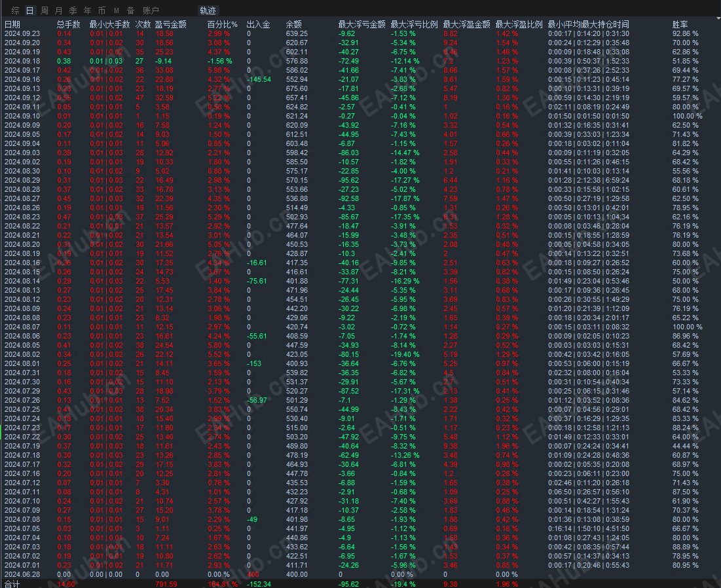Click the 0:16:14 | 1:50:10 | 4:51:50 holding time
This screenshot has height=588, width=721.
589,528
